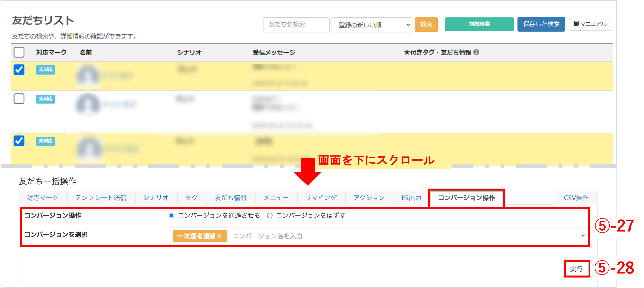Click the info icon beside 友だち情報 header

click(476, 52)
